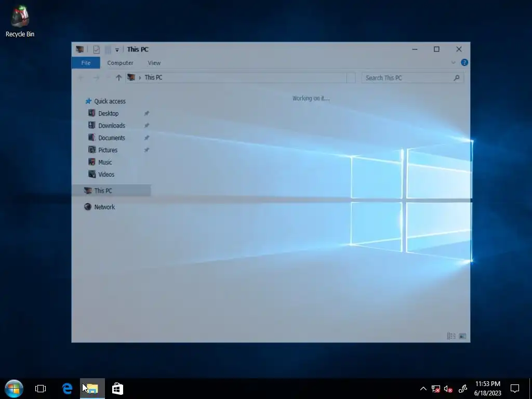Expand the ribbon with the chevron
Screen dimensions: 532x399
click(453, 62)
